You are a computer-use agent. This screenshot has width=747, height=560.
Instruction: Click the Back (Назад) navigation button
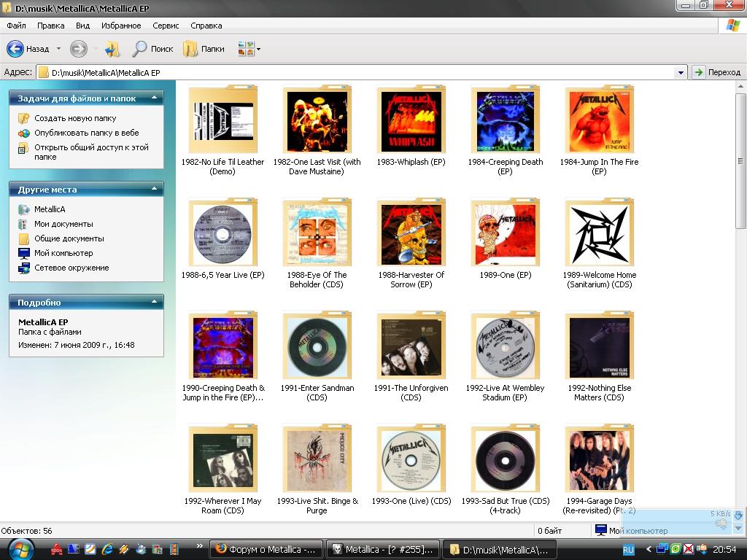(28, 49)
